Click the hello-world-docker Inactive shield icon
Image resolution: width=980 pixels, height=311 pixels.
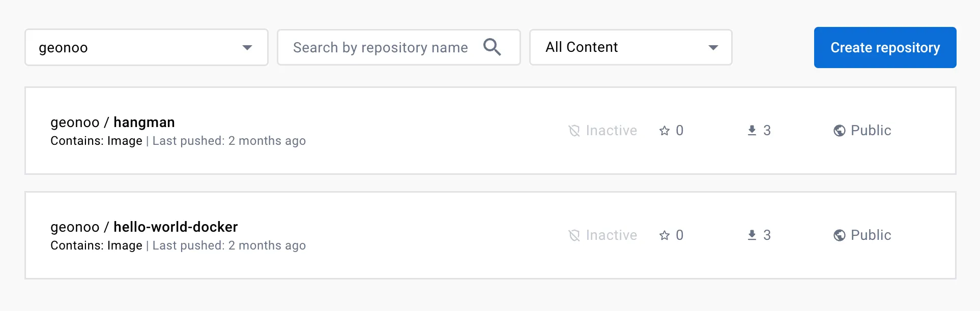click(x=574, y=235)
